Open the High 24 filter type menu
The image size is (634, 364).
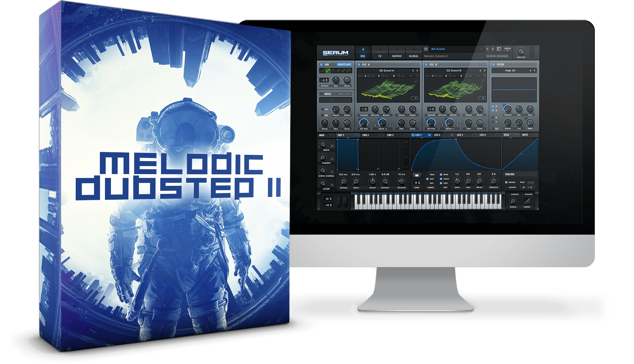click(510, 71)
